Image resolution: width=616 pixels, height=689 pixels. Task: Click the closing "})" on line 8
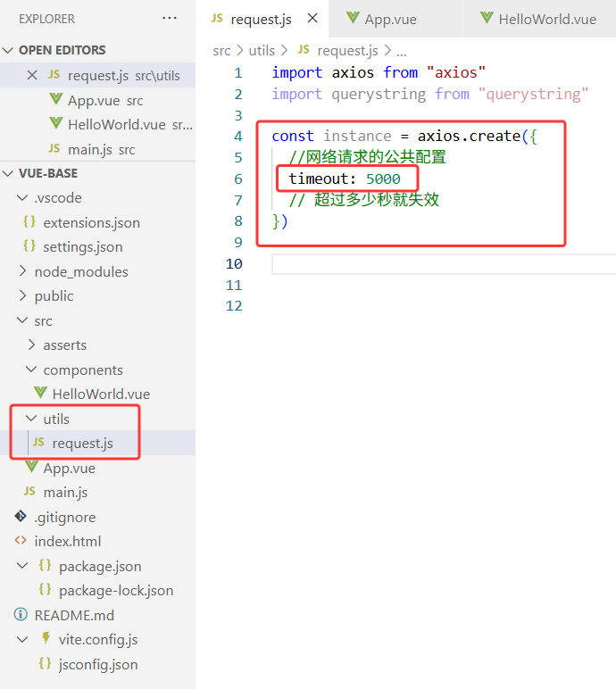coord(279,221)
